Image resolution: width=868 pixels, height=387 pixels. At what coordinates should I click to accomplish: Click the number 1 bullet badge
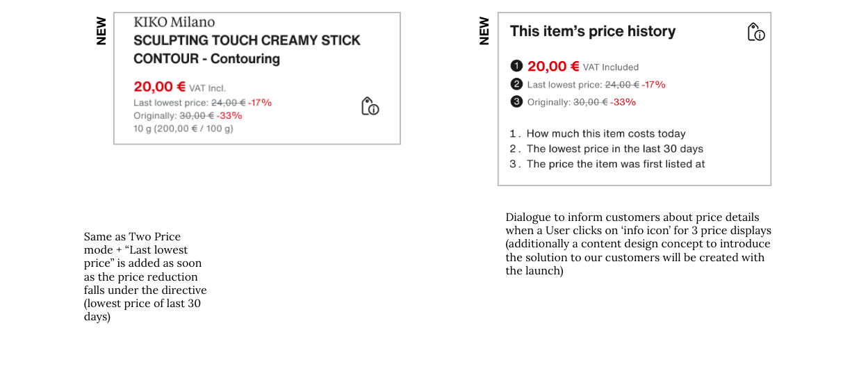pyautogui.click(x=516, y=66)
